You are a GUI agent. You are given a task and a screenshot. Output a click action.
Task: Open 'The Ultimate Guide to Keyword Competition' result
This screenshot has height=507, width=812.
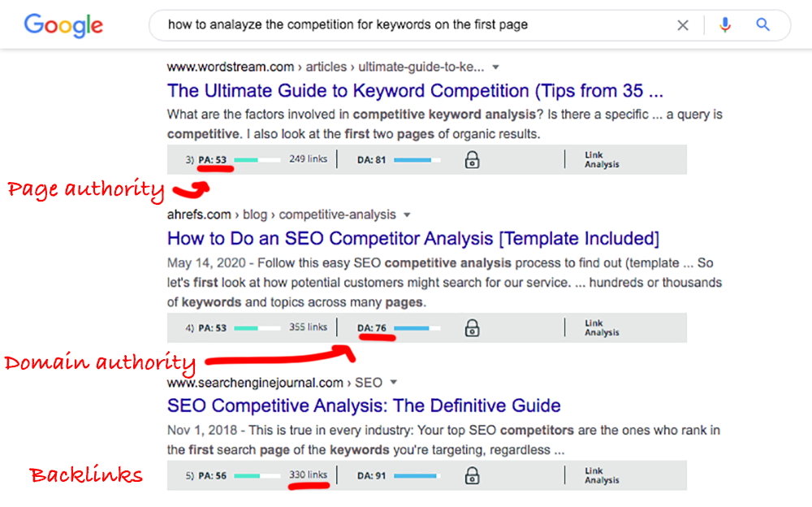[x=415, y=91]
